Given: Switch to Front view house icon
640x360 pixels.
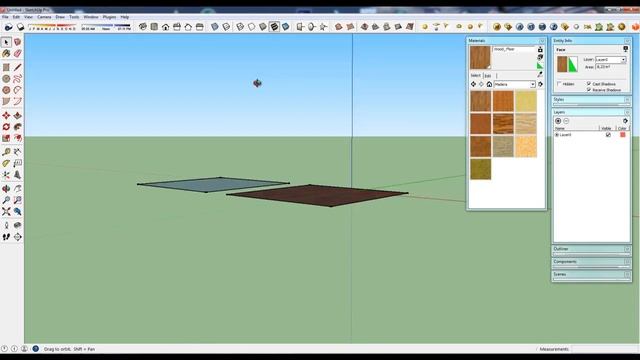Looking at the screenshot, I should [165, 27].
